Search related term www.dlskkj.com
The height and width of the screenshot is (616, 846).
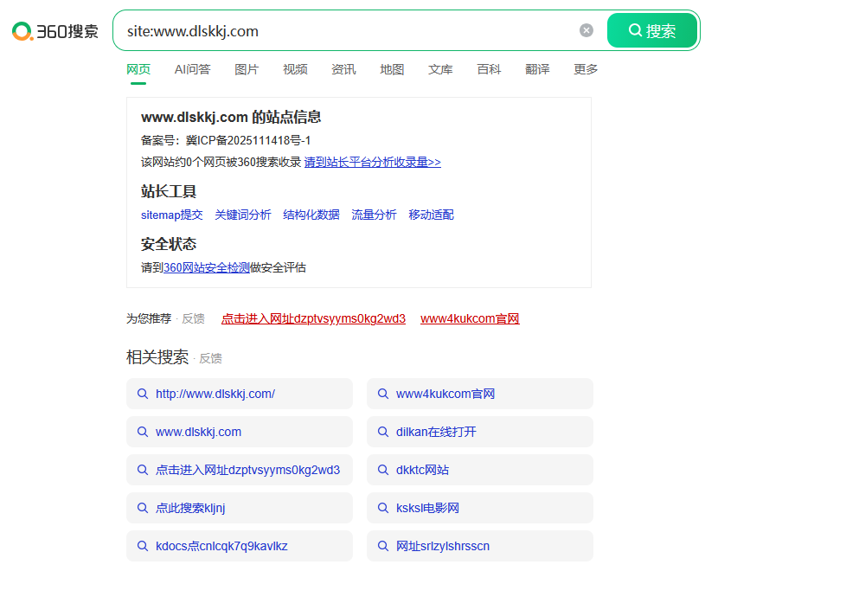point(240,432)
